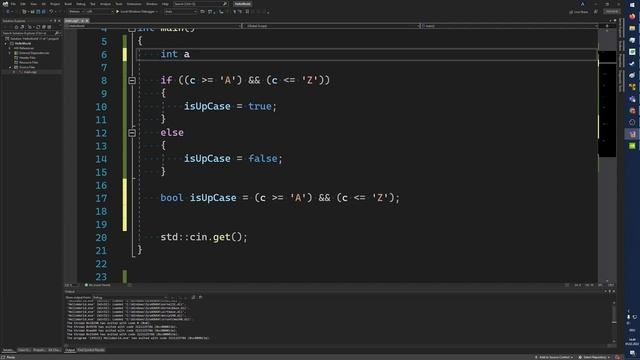
Task: Collapse the Source Files folder
Action: pyautogui.click(x=10, y=67)
